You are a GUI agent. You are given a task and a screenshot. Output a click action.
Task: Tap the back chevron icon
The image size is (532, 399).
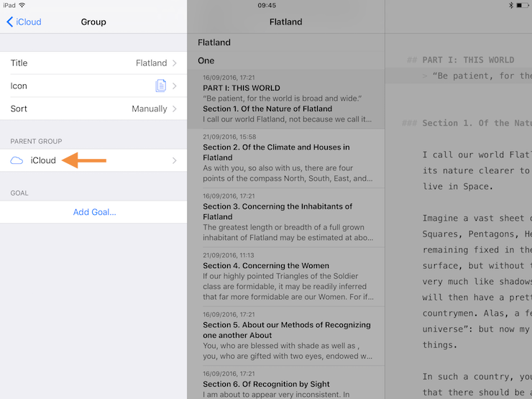pyautogui.click(x=9, y=22)
